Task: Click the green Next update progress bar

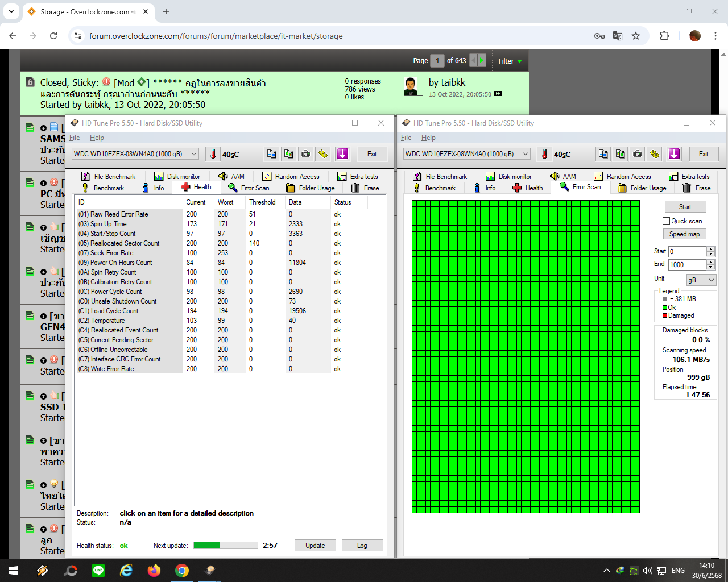Action: pos(225,546)
